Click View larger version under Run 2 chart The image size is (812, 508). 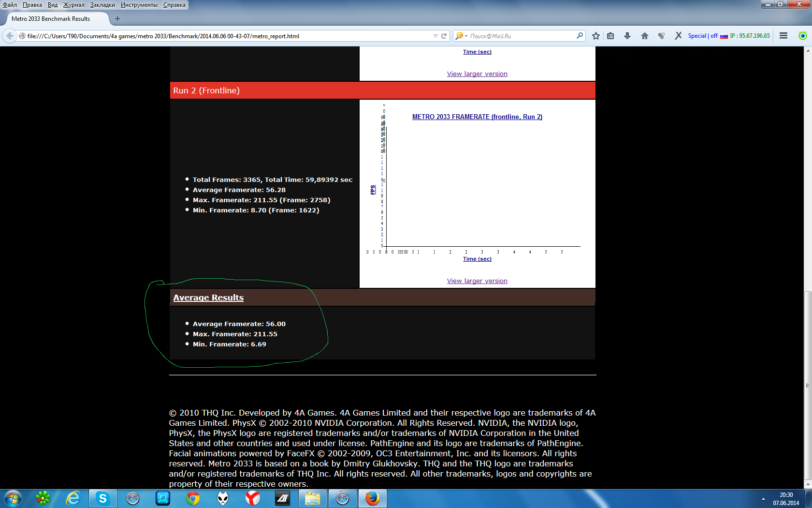coord(477,281)
